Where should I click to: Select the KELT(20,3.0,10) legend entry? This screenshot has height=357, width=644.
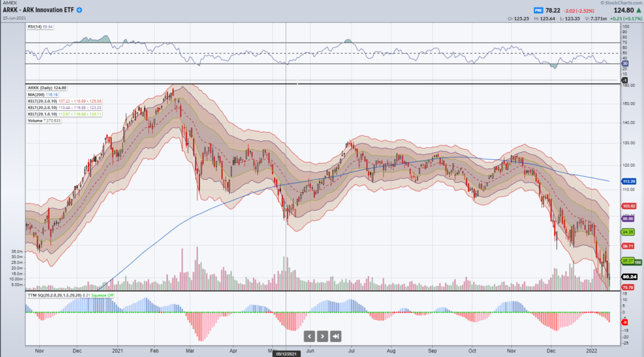(65, 101)
